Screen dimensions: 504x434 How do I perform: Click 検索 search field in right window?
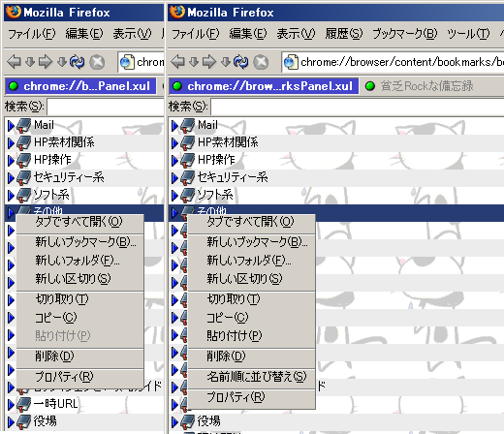click(358, 107)
